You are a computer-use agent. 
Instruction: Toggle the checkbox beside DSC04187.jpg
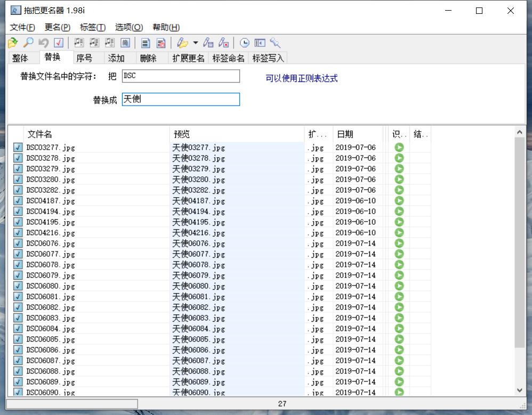tap(18, 201)
